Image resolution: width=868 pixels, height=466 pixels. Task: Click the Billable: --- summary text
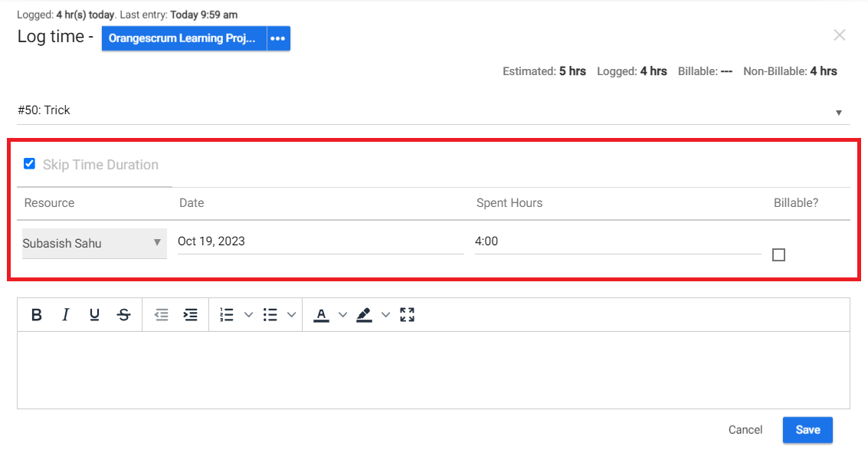706,71
